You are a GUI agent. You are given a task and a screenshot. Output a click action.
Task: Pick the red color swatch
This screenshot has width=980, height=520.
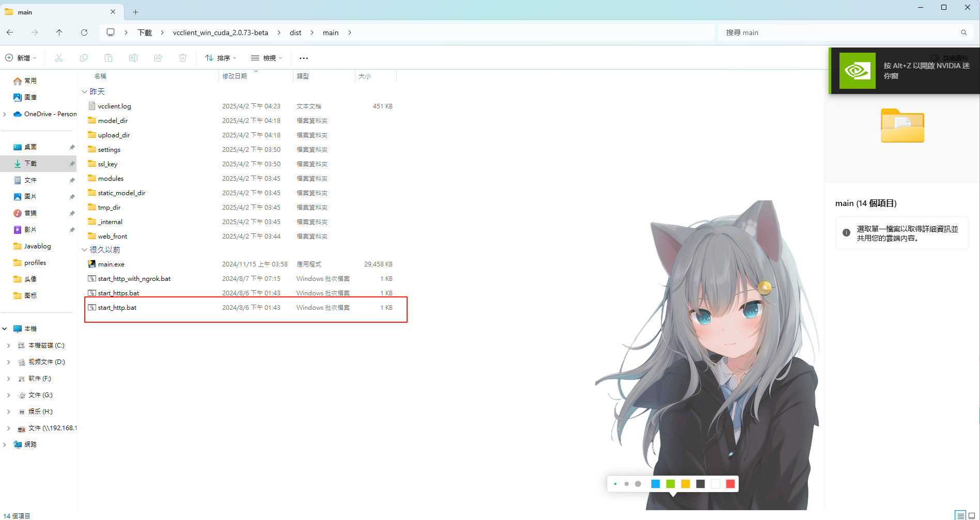pos(730,484)
